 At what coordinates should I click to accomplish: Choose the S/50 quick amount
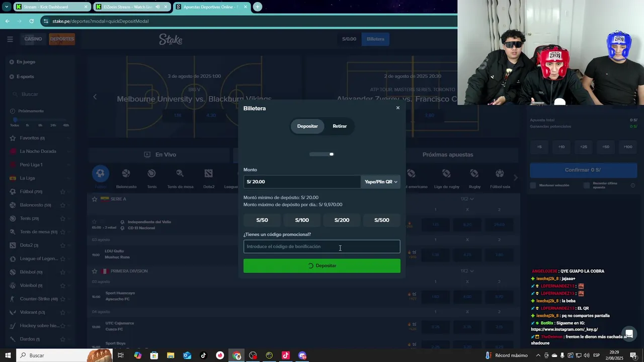coord(262,220)
